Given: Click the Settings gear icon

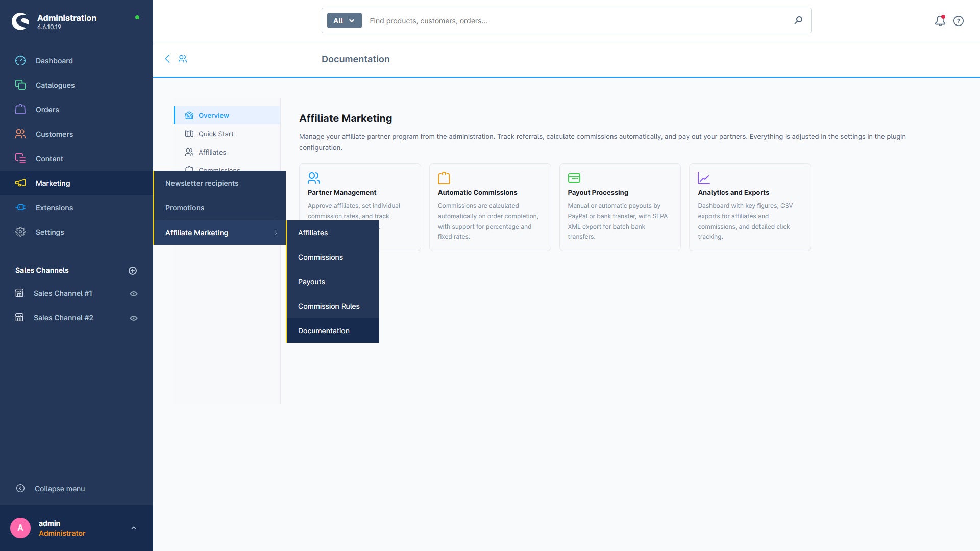Looking at the screenshot, I should tap(20, 232).
